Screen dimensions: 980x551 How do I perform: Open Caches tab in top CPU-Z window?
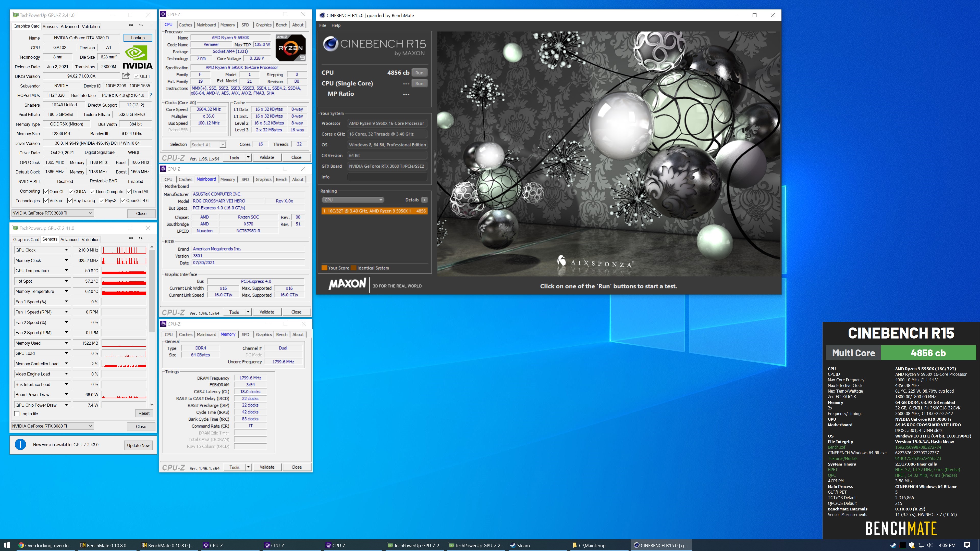185,25
